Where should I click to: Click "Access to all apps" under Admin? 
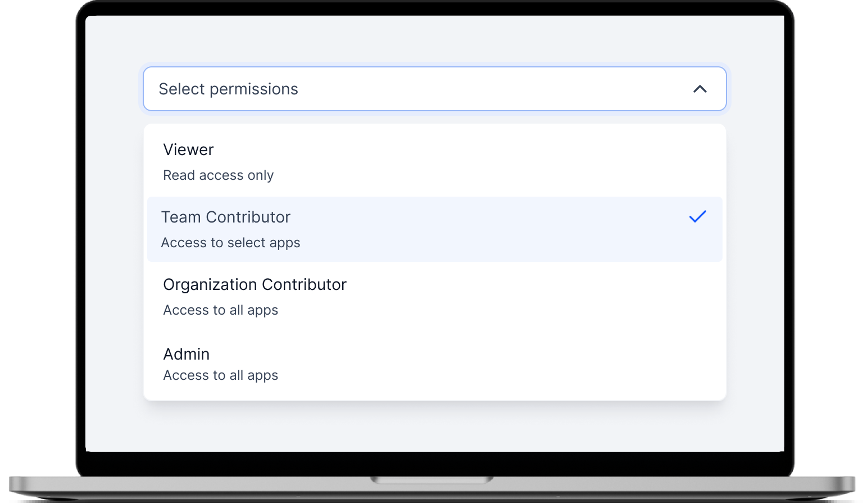tap(220, 375)
